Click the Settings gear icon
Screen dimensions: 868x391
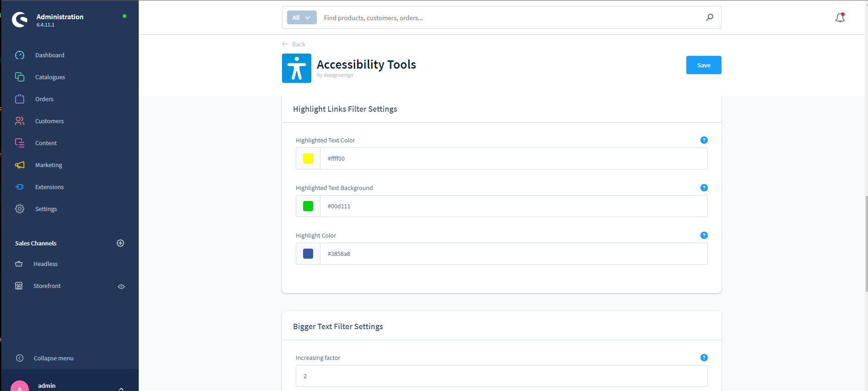click(x=20, y=209)
